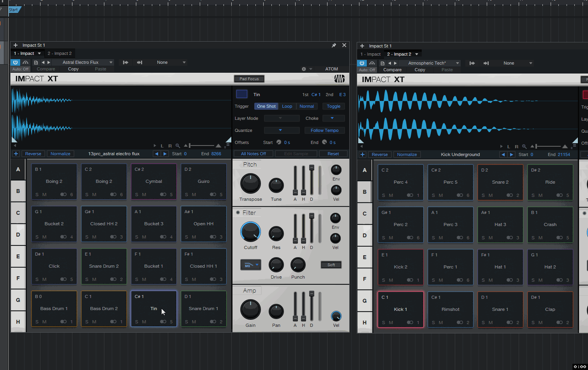Select Normal trigger mode

(307, 106)
